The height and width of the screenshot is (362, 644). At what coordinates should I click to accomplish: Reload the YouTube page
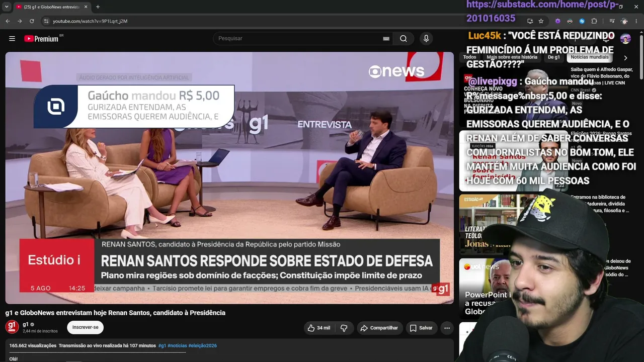tap(32, 21)
